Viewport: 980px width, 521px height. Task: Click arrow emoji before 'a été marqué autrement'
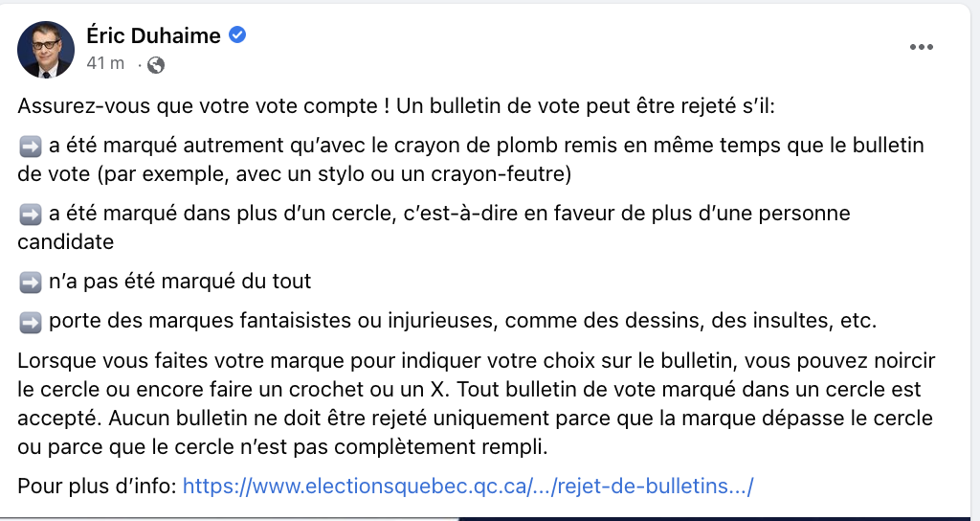[30, 146]
